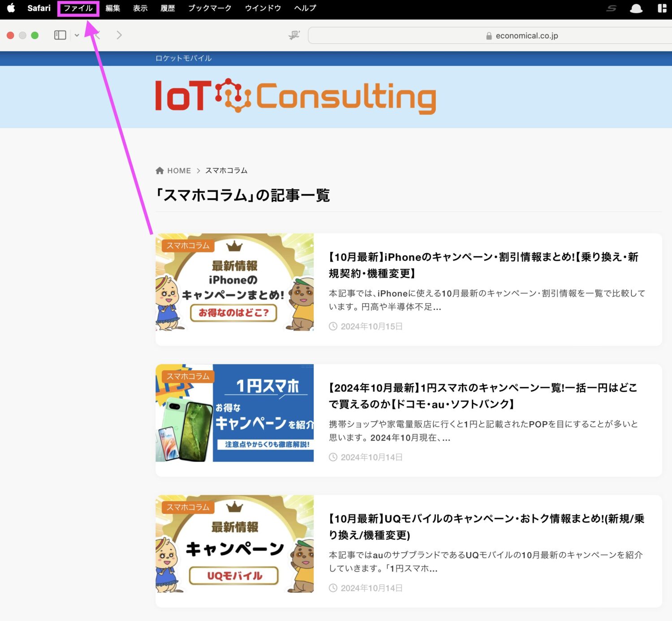Open the 1円スマホのキャンペーン一覧 article title
The image size is (672, 621).
tap(482, 396)
